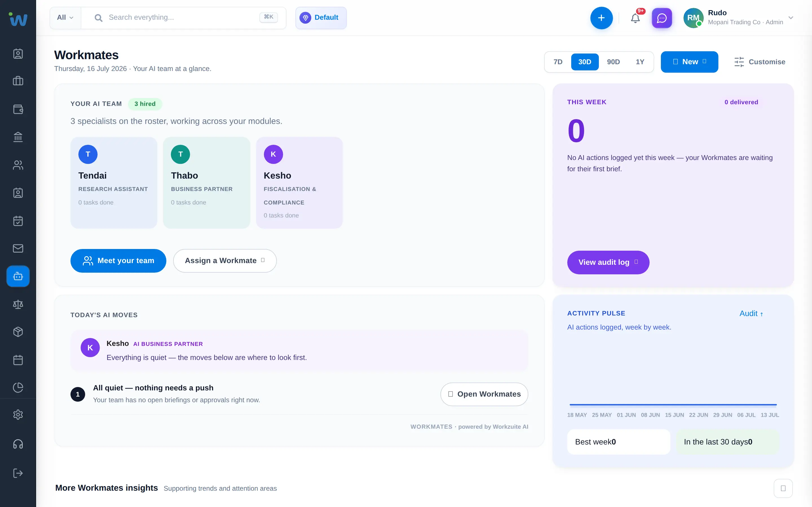Open the settings gear in sidebar

click(x=18, y=415)
